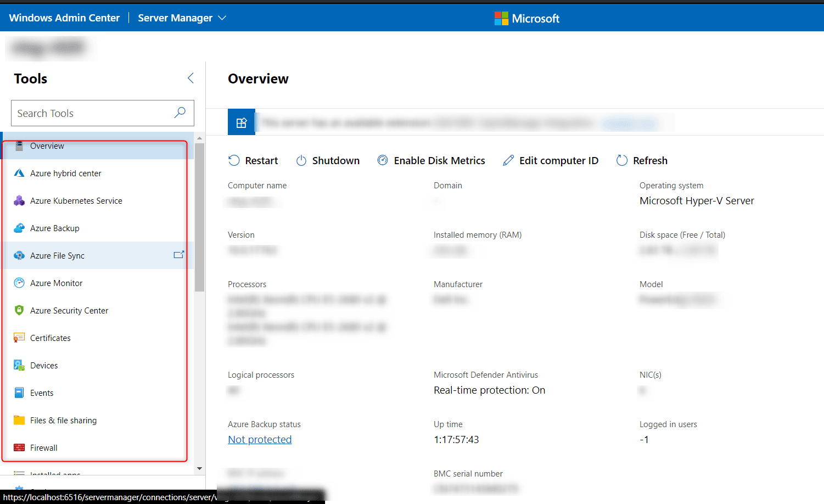Click the Disk space (Free / Total) label
The width and height of the screenshot is (824, 504).
click(x=682, y=235)
